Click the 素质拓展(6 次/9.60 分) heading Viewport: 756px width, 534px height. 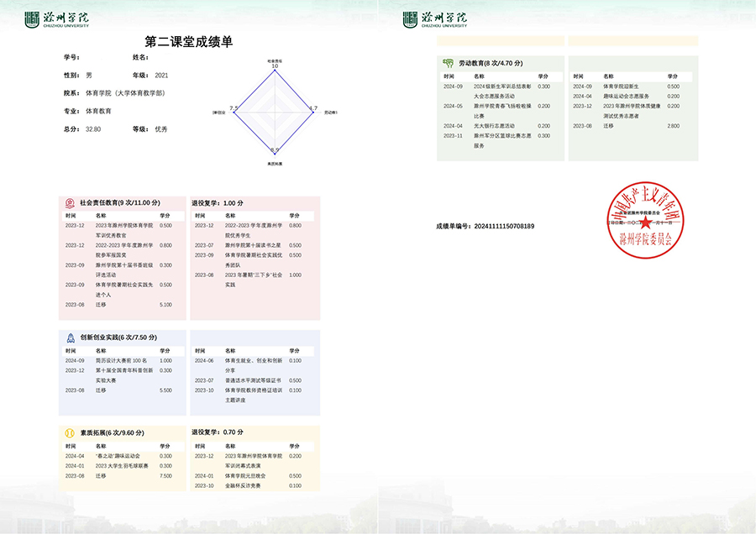[x=112, y=432]
